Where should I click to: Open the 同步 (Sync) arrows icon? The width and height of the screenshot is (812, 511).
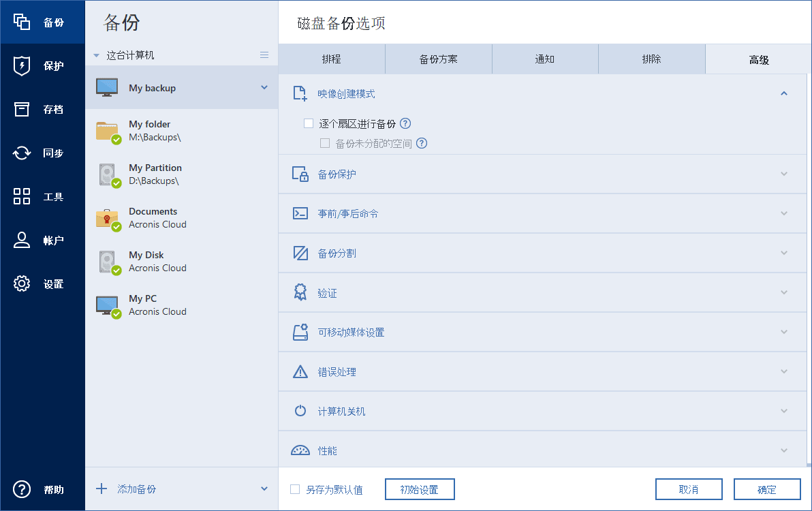pyautogui.click(x=22, y=153)
